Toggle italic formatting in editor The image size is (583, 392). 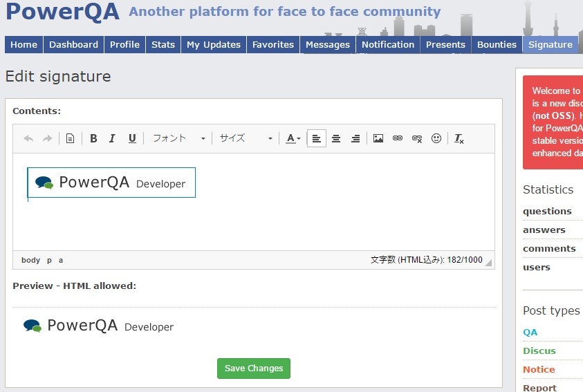tap(112, 138)
